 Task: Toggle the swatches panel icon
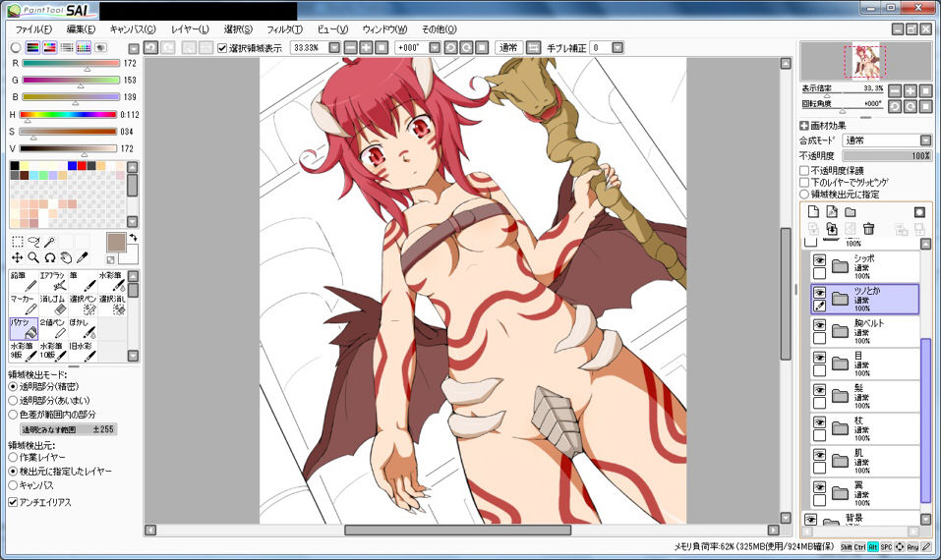click(x=84, y=47)
